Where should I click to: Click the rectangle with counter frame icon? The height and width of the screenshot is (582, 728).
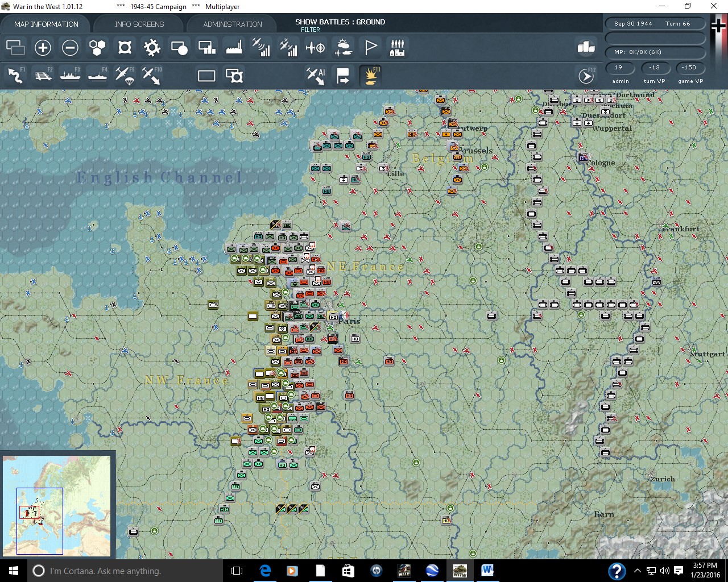click(x=234, y=76)
